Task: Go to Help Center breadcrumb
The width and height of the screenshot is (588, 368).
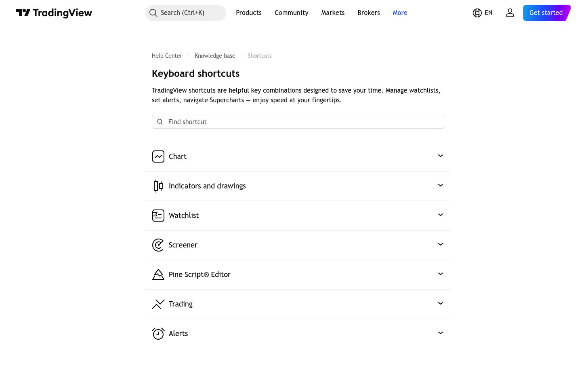Action: (x=167, y=56)
